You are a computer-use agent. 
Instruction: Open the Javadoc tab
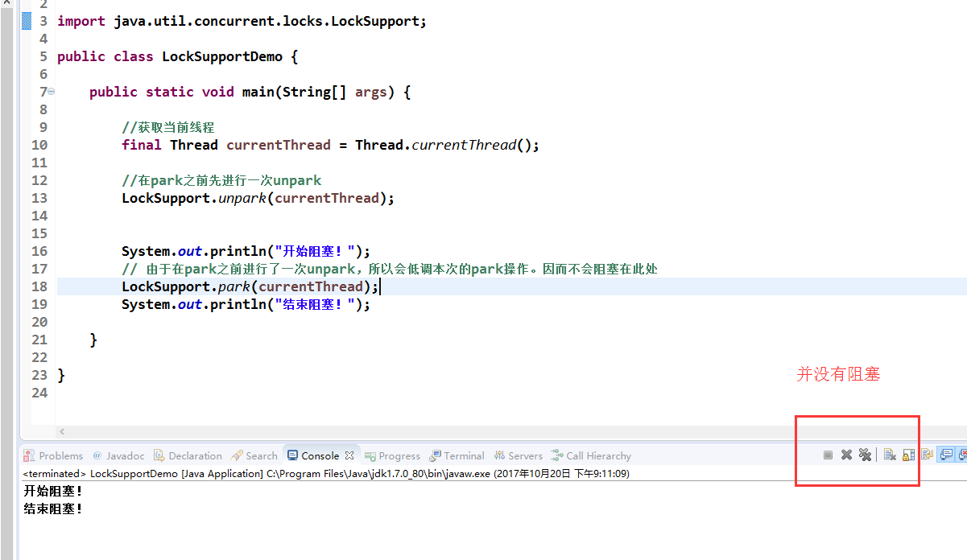point(118,455)
